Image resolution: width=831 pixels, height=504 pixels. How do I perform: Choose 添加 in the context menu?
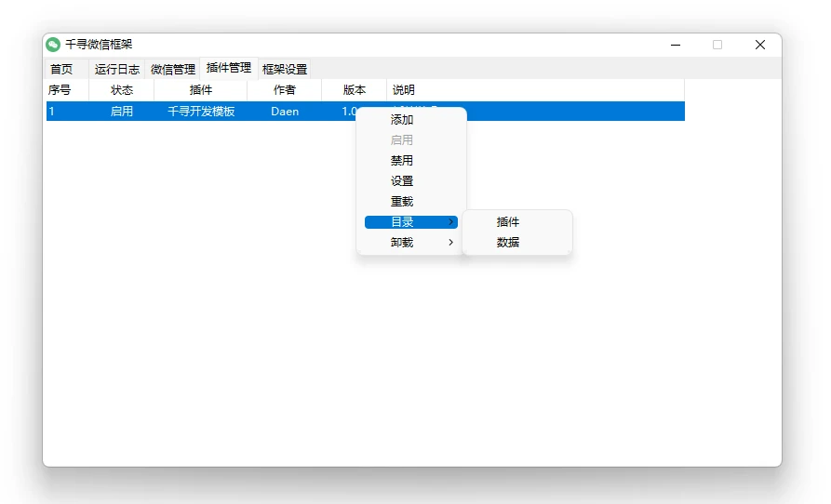click(402, 120)
